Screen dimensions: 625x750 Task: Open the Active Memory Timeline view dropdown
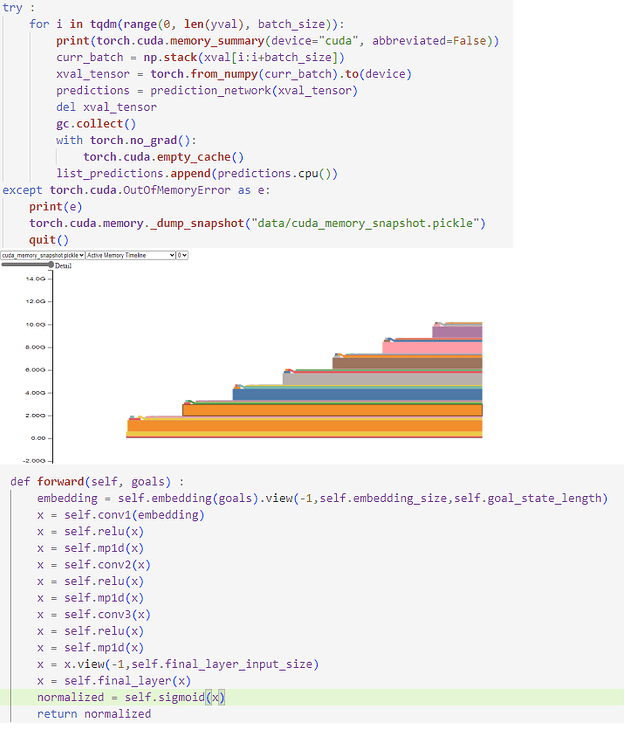pyautogui.click(x=128, y=255)
